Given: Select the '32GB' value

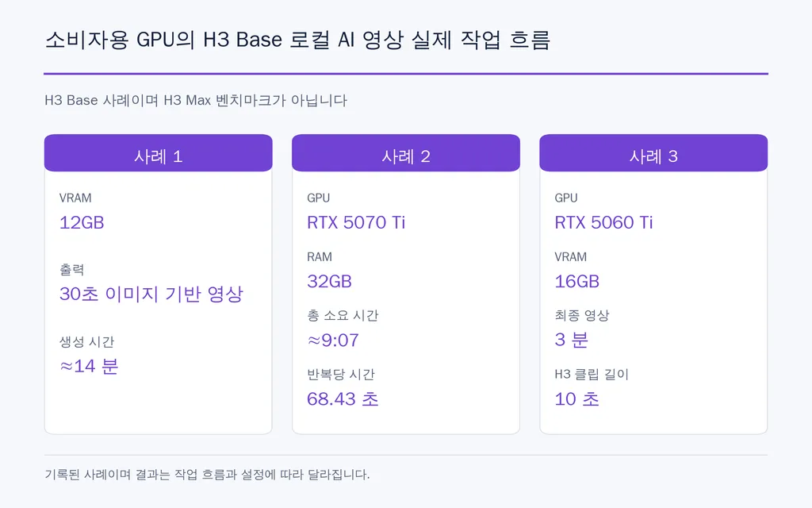Looking at the screenshot, I should click(x=329, y=282).
